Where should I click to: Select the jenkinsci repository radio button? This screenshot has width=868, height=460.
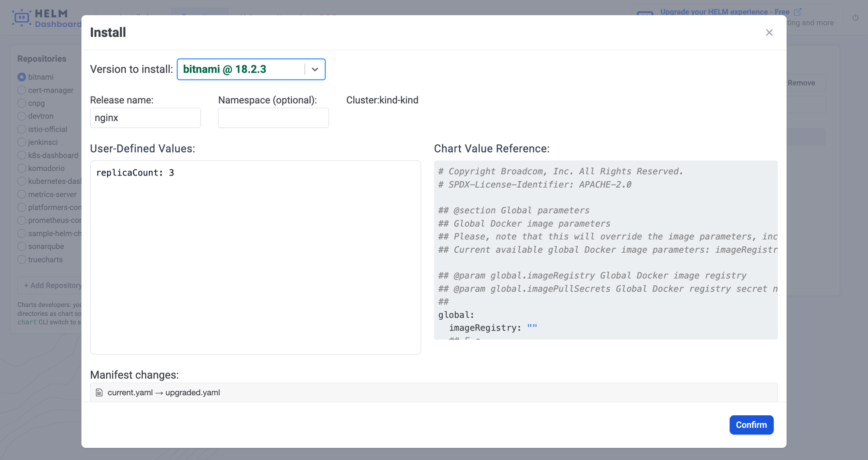click(22, 142)
